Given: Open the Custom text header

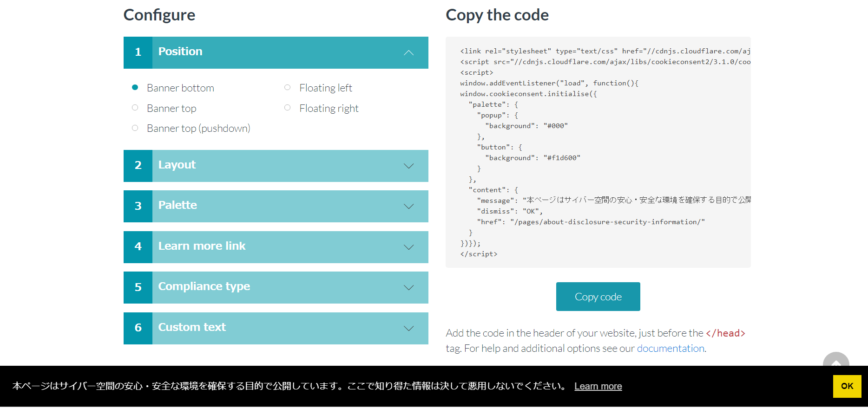Looking at the screenshot, I should pyautogui.click(x=276, y=328).
